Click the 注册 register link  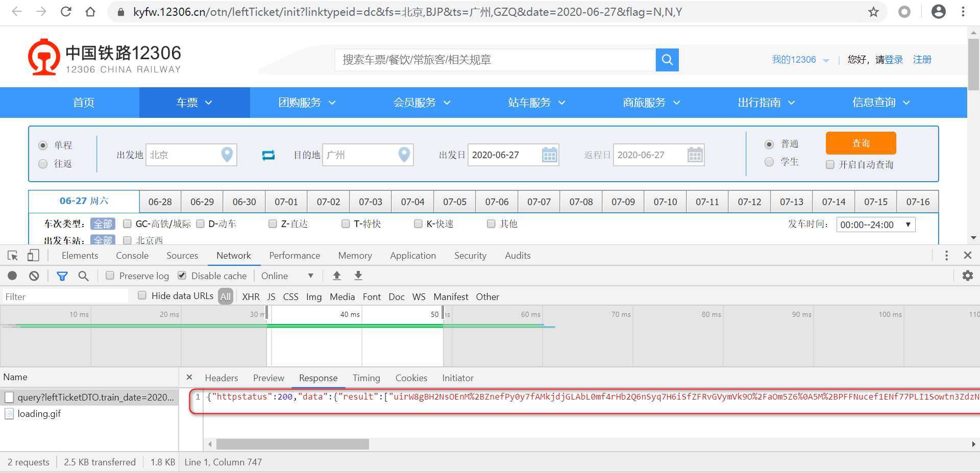pos(922,60)
